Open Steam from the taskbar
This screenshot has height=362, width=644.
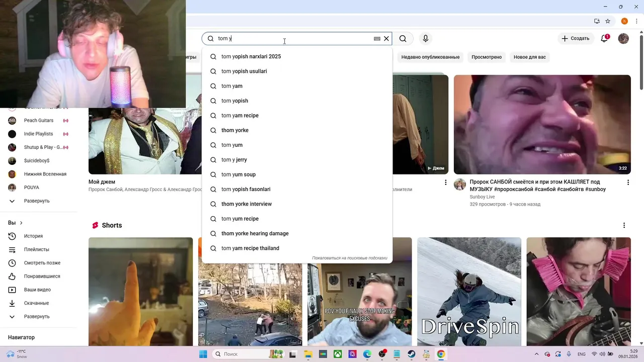point(412,354)
